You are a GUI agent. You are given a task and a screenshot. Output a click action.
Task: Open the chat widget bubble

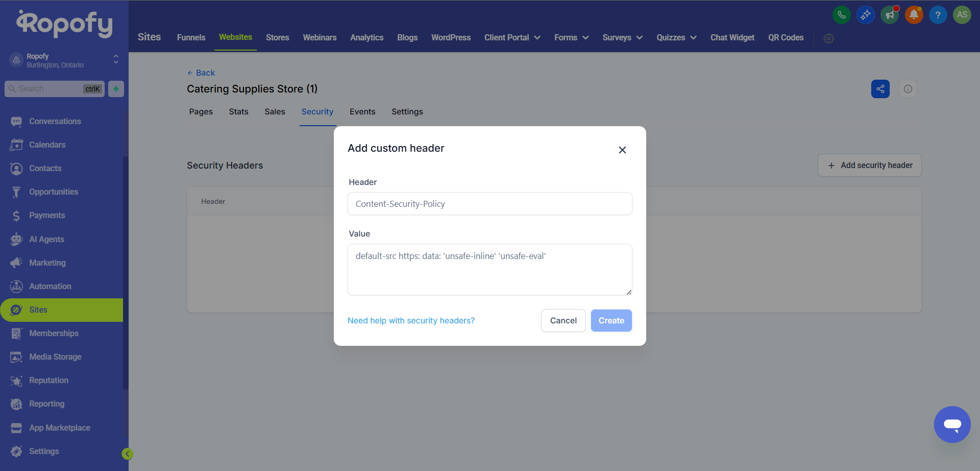952,424
